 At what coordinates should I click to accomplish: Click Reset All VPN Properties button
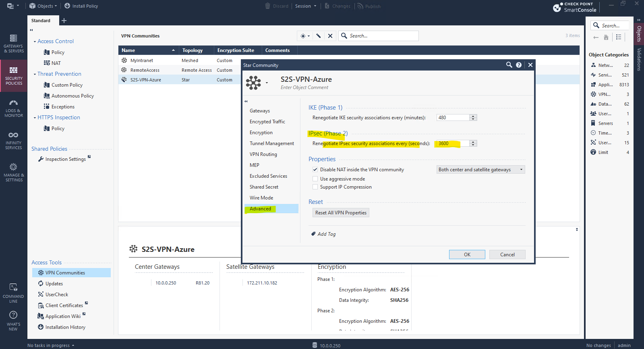pos(341,213)
